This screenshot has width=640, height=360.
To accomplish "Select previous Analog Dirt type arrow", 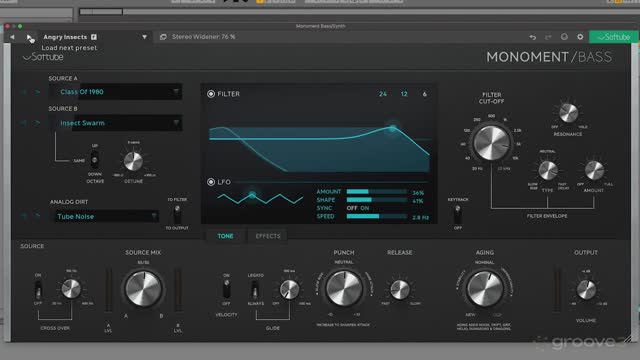I will click(24, 216).
